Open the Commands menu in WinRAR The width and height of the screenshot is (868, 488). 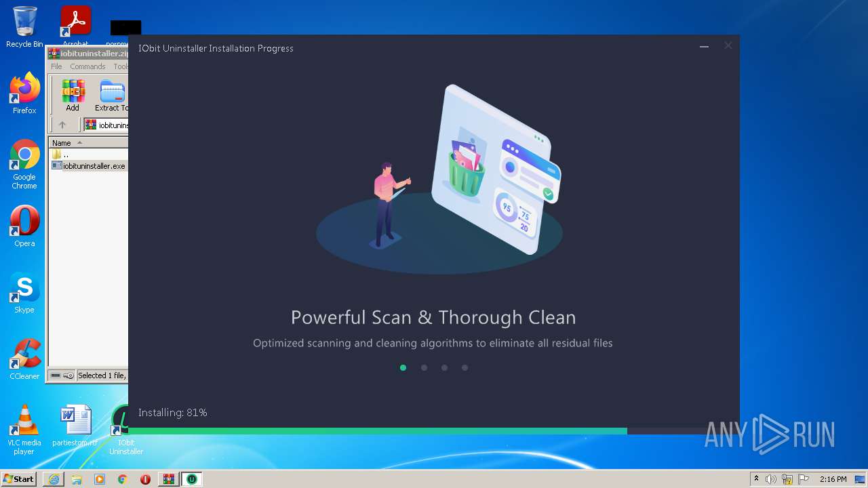pyautogui.click(x=87, y=66)
